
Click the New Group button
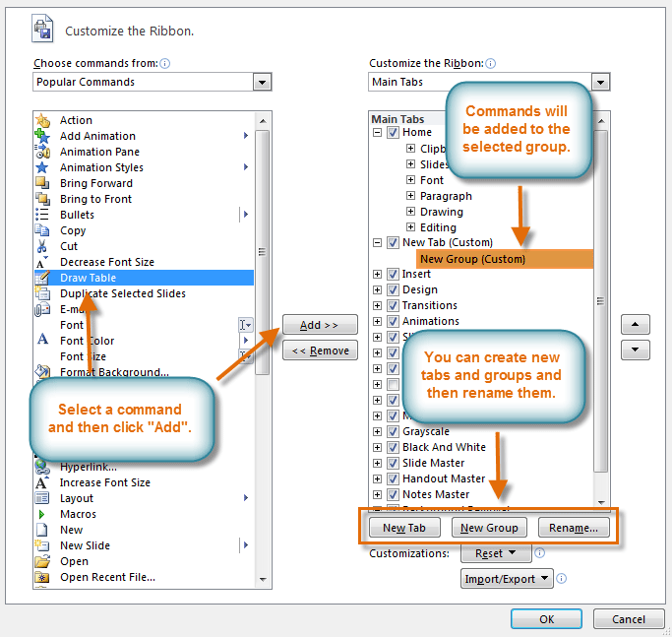coord(489,528)
